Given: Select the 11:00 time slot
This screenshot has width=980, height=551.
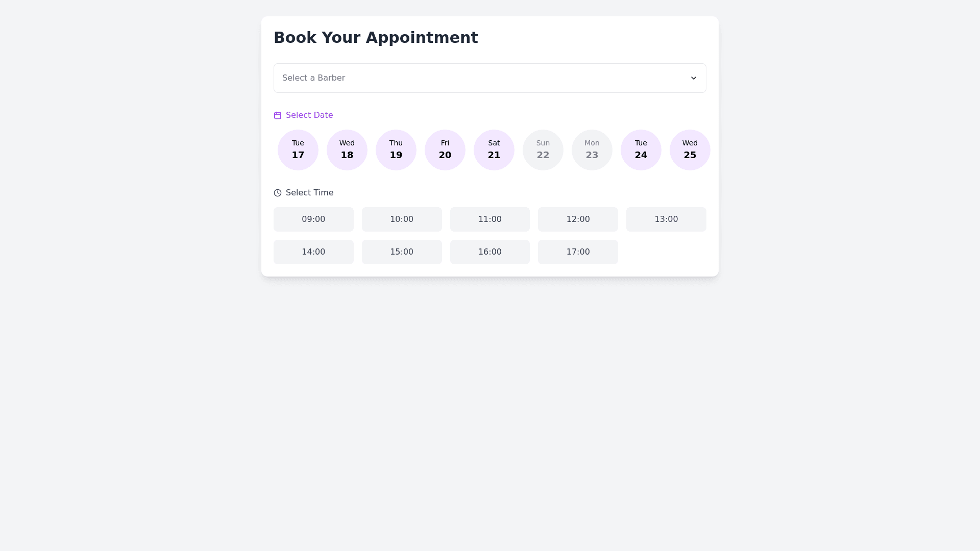Looking at the screenshot, I should coord(490,219).
